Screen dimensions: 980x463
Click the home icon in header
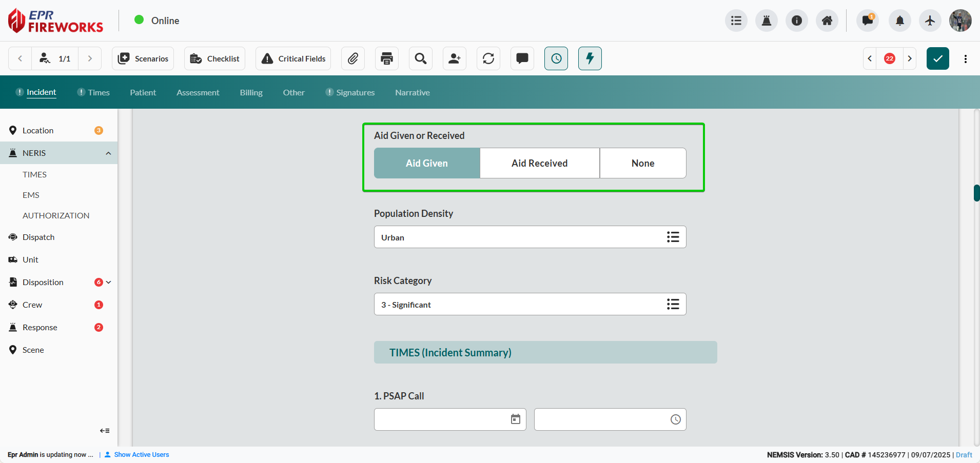point(827,21)
